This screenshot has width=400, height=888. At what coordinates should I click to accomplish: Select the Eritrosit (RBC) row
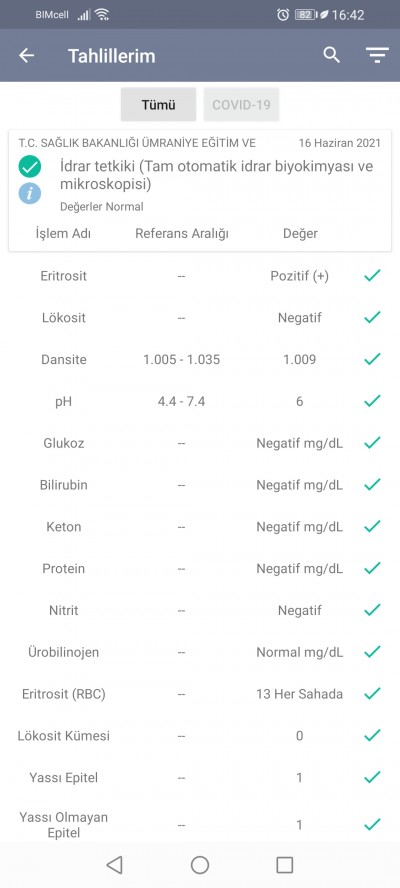coord(200,694)
